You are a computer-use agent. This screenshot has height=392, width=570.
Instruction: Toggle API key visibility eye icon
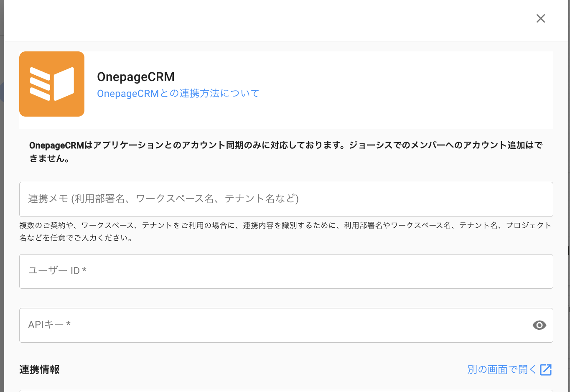click(539, 325)
